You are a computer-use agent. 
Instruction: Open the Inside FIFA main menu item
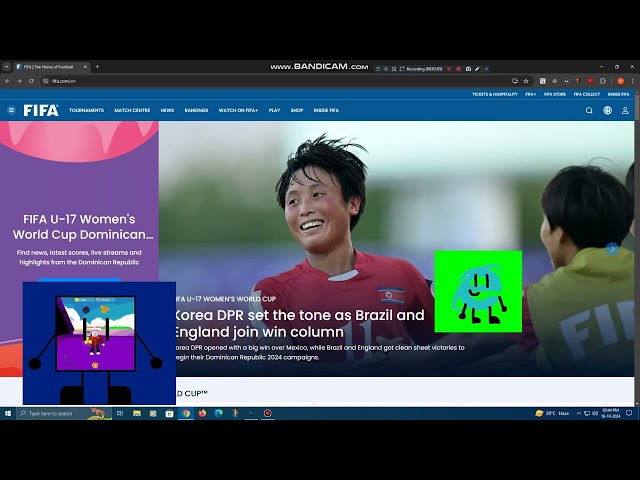(326, 110)
